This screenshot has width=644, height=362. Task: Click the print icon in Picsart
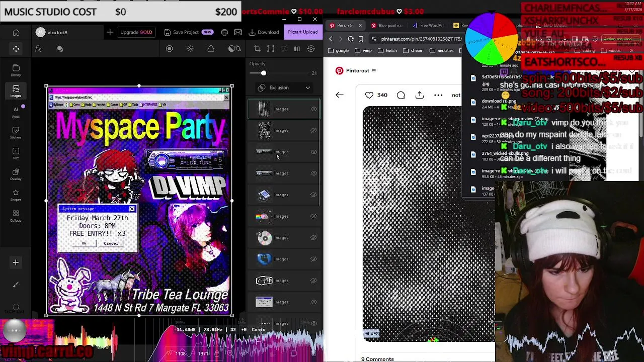pyautogui.click(x=224, y=32)
